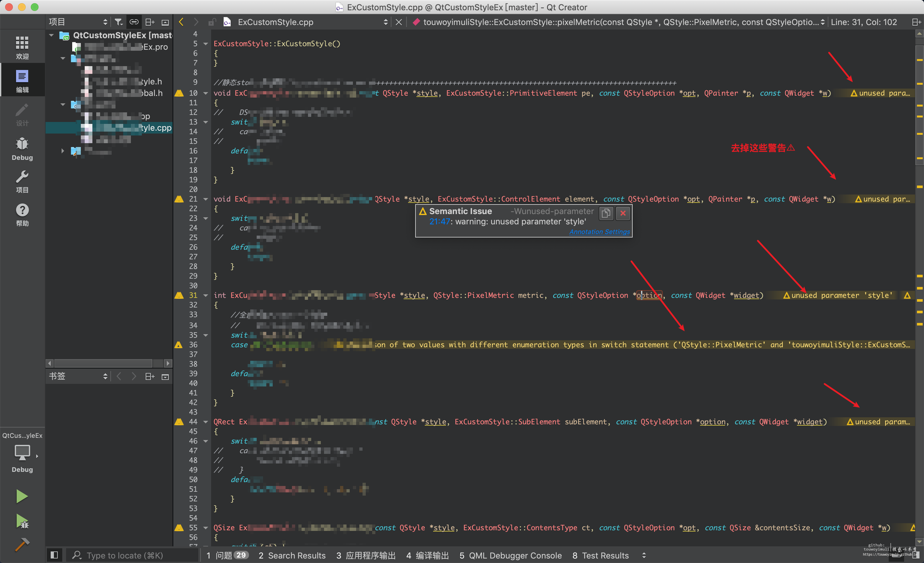Open the 问题 Issues output tab
The image size is (924, 563).
[x=227, y=555]
